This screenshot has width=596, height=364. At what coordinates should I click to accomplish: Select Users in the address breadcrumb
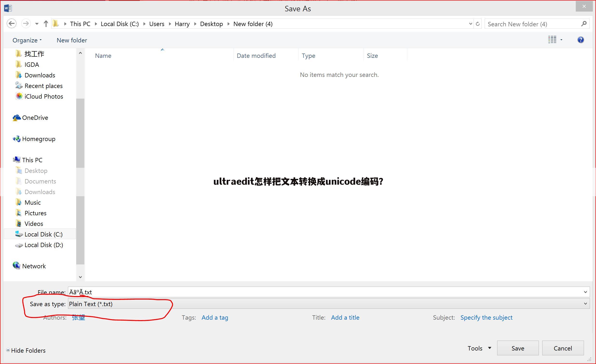point(157,24)
